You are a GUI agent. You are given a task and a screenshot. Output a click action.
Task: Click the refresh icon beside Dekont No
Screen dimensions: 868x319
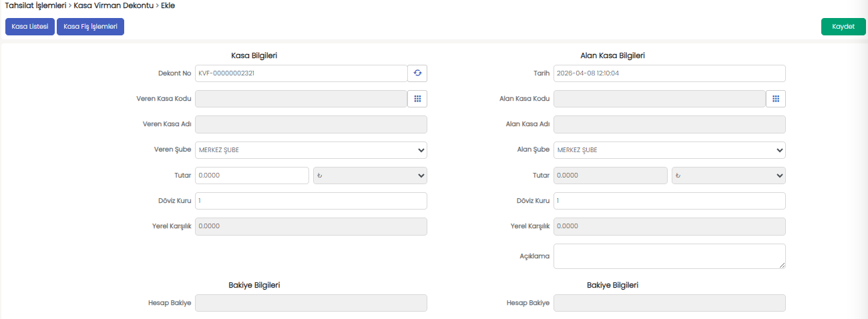[417, 73]
